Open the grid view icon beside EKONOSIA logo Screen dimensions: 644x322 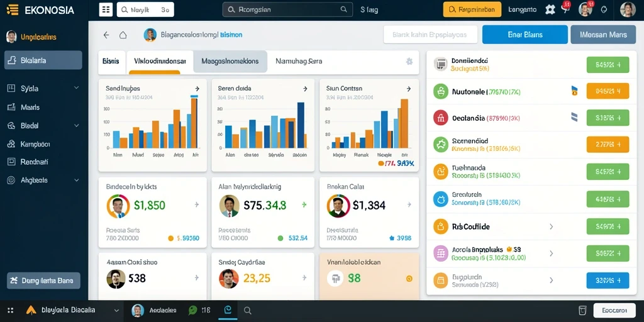point(106,9)
